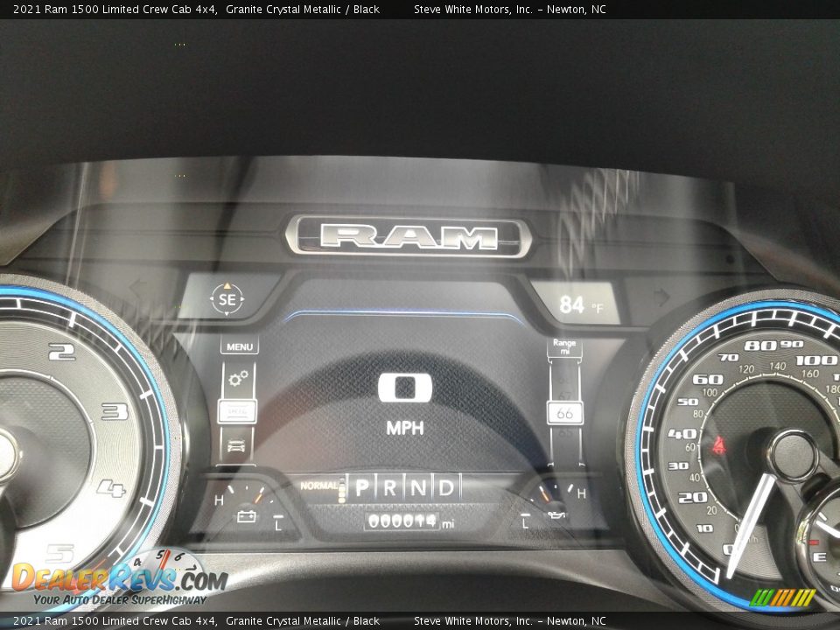Click the 3 mark on the tachometer

[115, 411]
